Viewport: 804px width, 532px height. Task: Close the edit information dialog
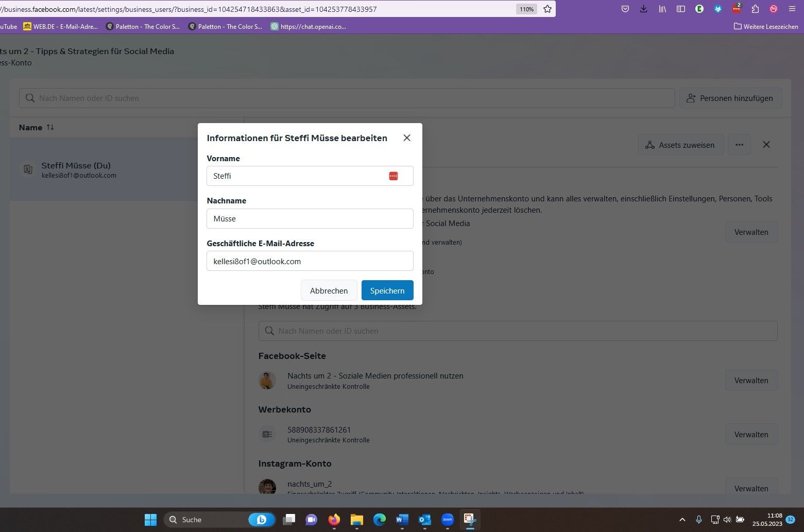pos(407,138)
